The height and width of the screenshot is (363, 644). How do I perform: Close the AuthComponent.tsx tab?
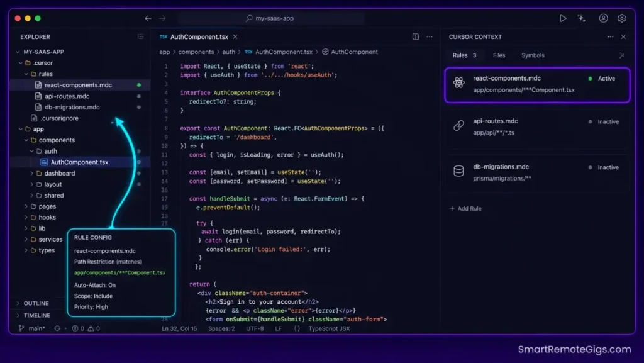point(235,36)
